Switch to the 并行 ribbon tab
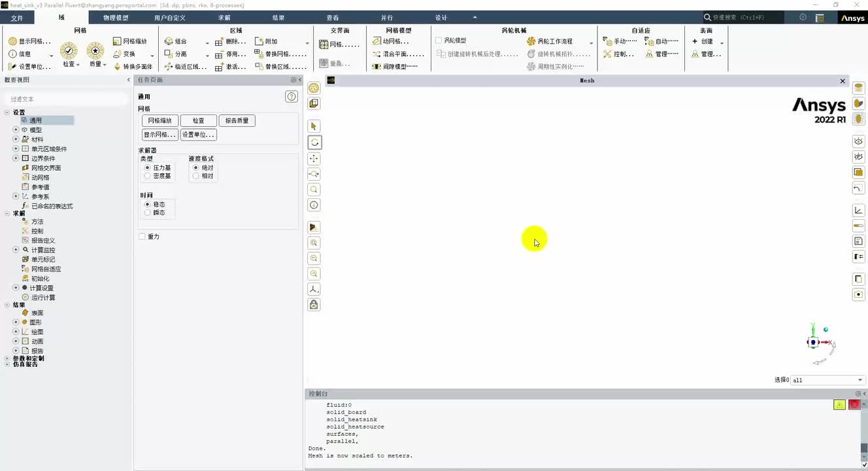 click(387, 18)
